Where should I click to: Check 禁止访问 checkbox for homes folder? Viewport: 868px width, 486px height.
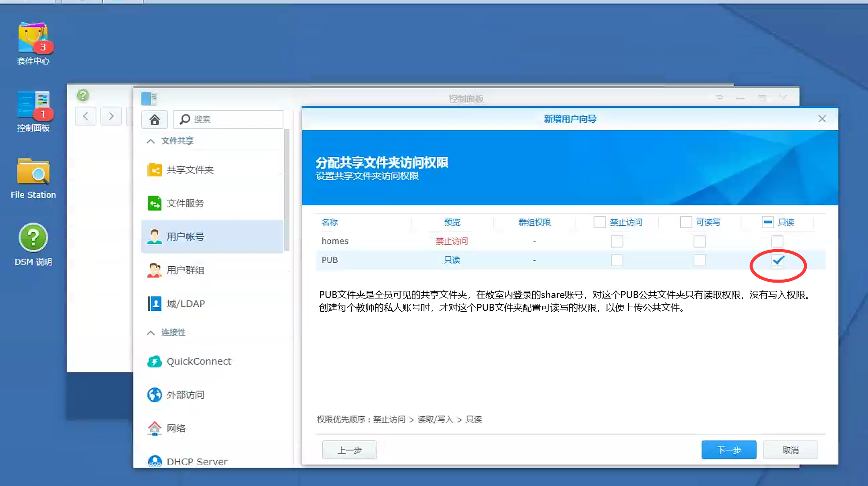coord(617,241)
